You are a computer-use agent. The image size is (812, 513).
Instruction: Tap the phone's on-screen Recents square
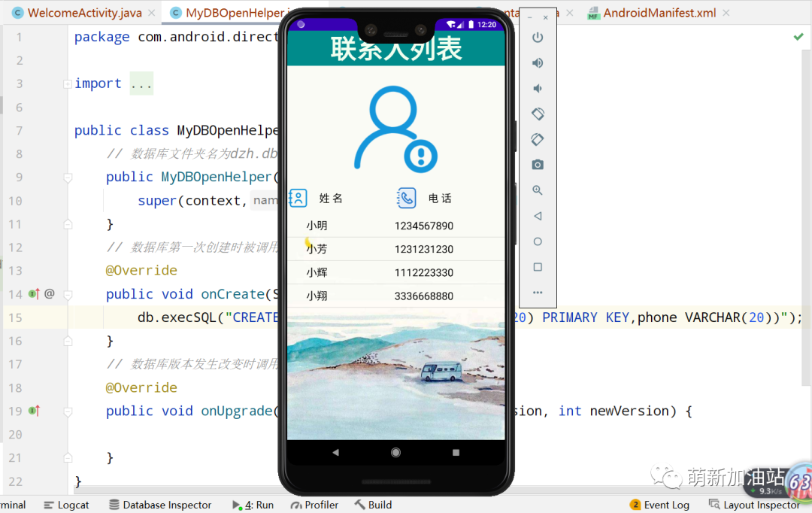click(456, 452)
